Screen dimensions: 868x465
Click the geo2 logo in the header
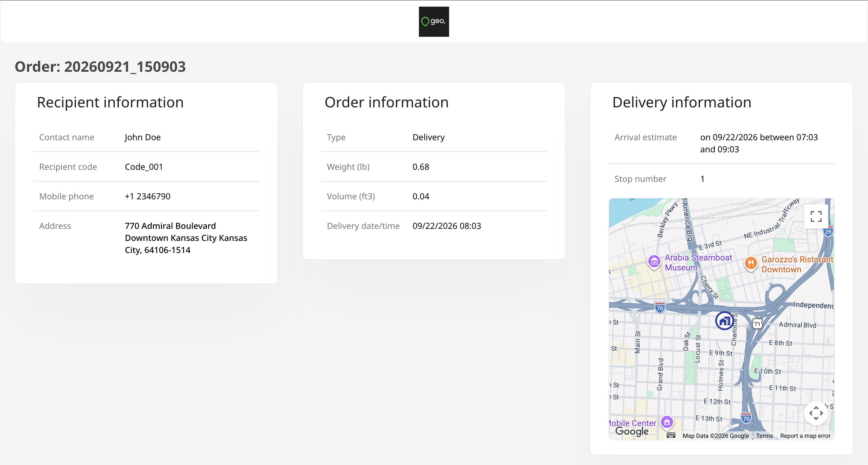pyautogui.click(x=434, y=22)
